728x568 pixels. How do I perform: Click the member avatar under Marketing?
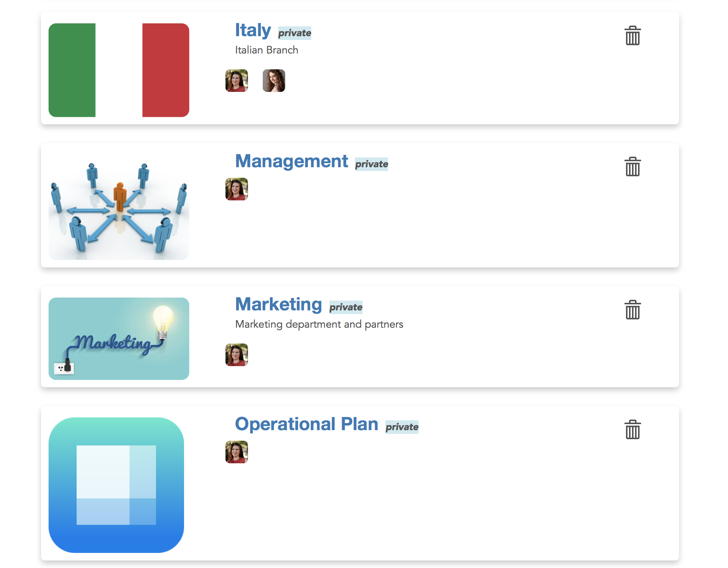236,354
